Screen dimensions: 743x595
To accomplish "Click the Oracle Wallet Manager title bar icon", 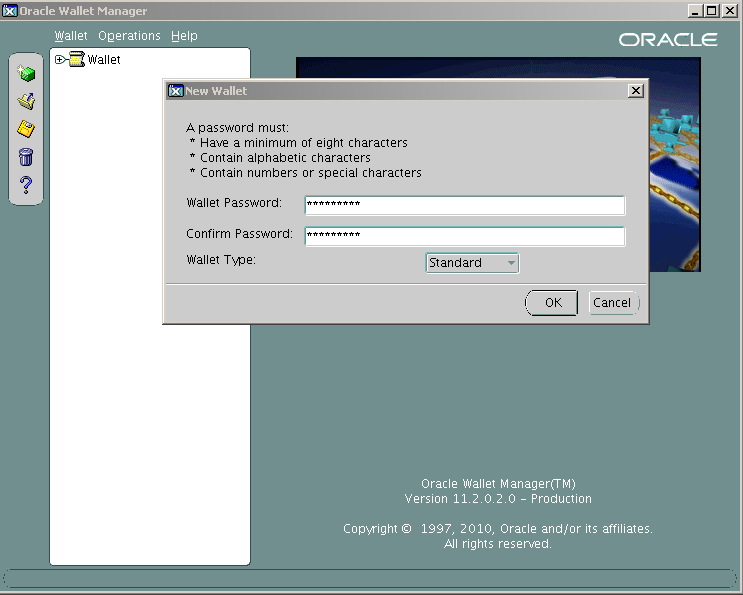I will (9, 10).
